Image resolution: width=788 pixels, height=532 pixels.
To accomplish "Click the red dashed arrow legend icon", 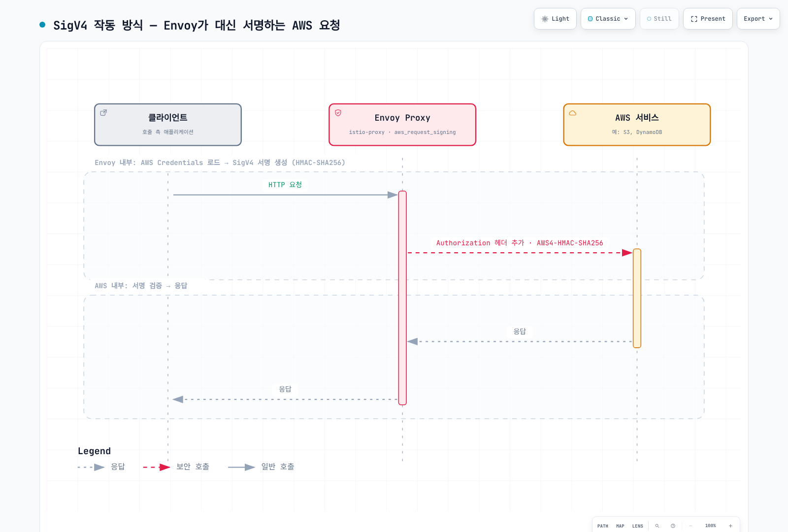I will pyautogui.click(x=157, y=467).
